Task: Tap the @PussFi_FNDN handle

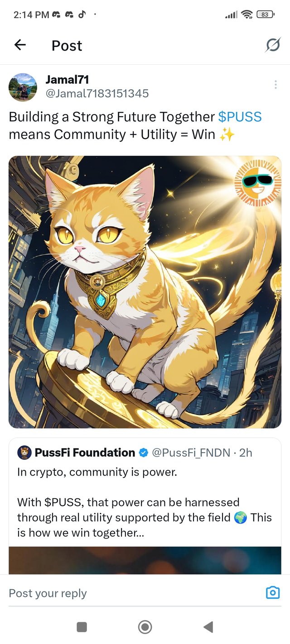Action: point(191,453)
